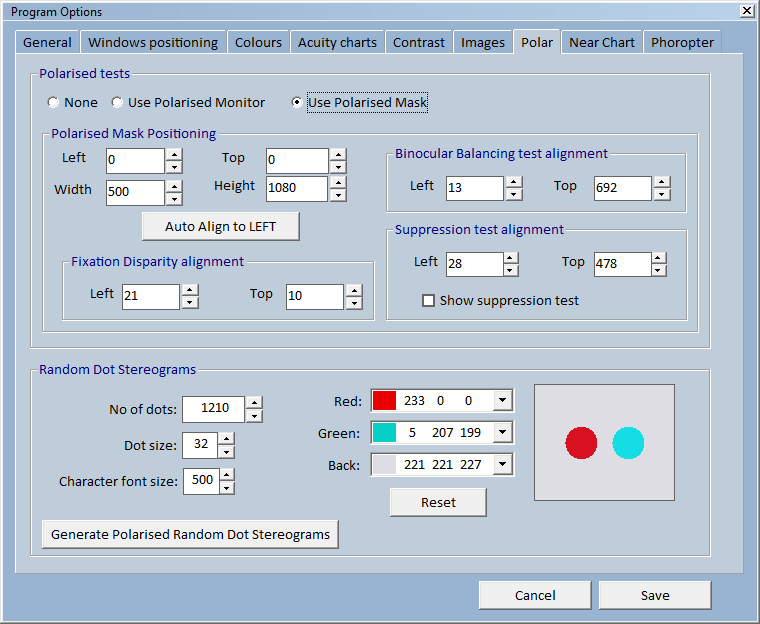This screenshot has height=624, width=760.
Task: Increase Dot size with up arrow
Action: (x=226, y=439)
